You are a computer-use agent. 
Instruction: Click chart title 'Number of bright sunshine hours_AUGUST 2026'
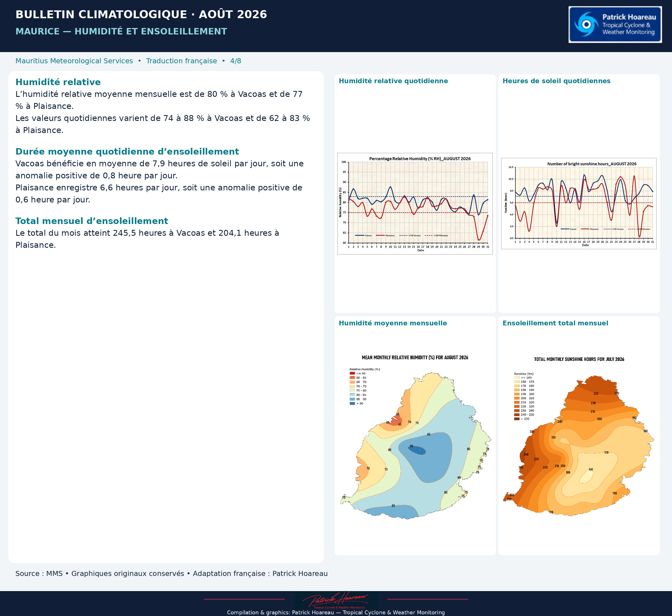pos(592,164)
